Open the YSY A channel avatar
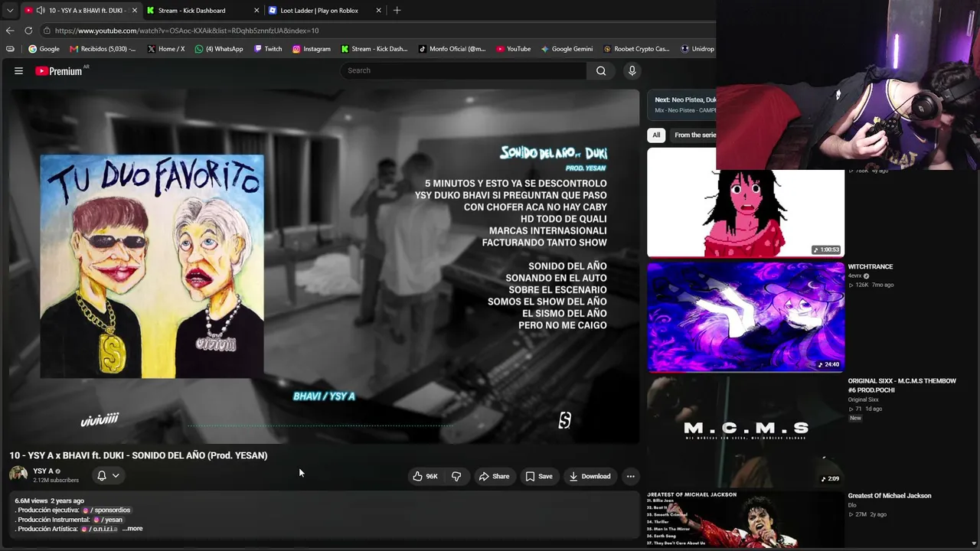This screenshot has height=551, width=980. (18, 474)
